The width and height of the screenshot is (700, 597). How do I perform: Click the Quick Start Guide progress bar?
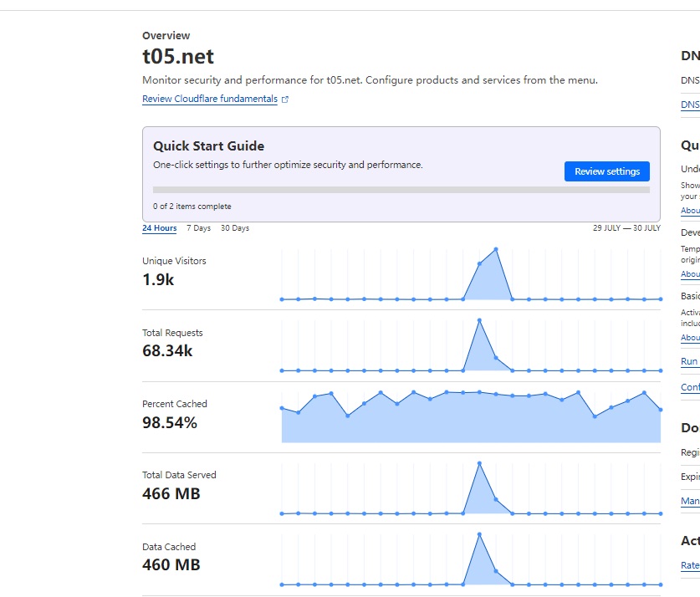click(401, 190)
